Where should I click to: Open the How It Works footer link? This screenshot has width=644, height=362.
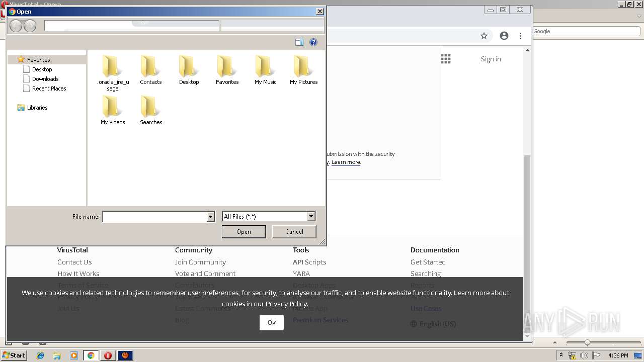coord(78,274)
